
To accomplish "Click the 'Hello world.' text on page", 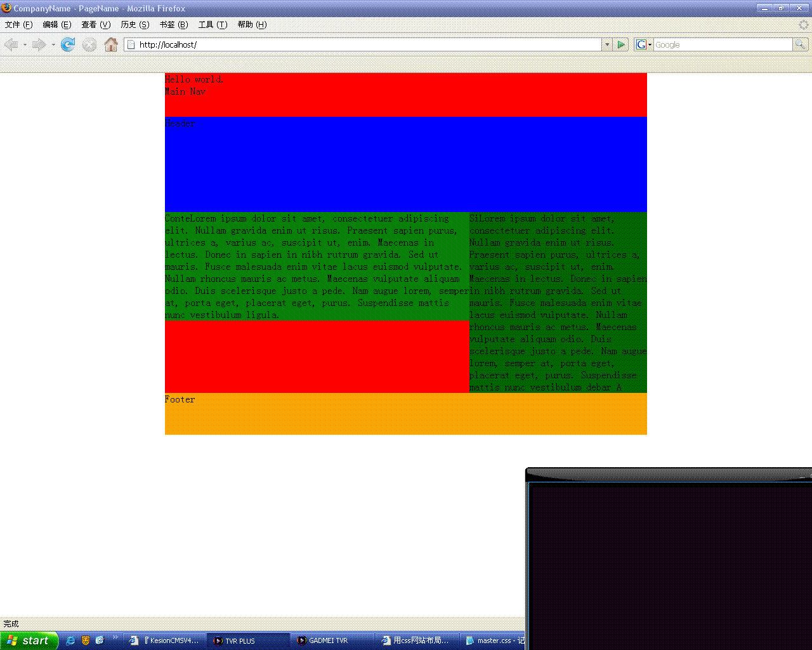I will (194, 79).
